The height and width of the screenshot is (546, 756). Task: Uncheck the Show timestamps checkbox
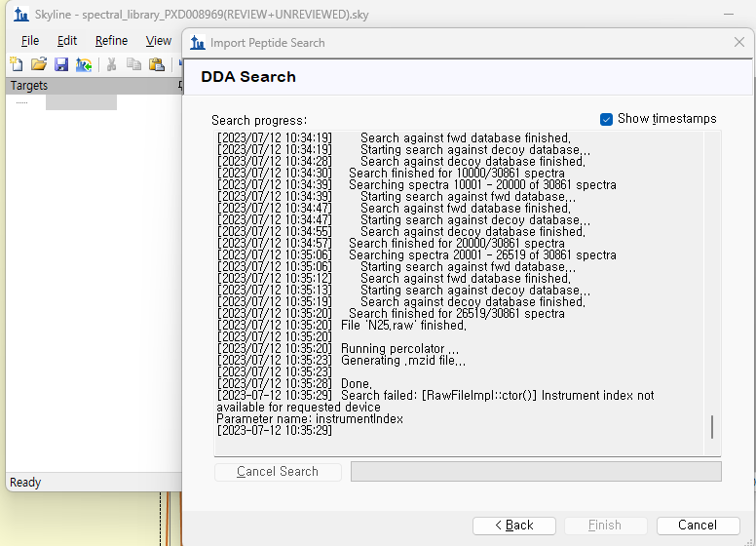(607, 119)
